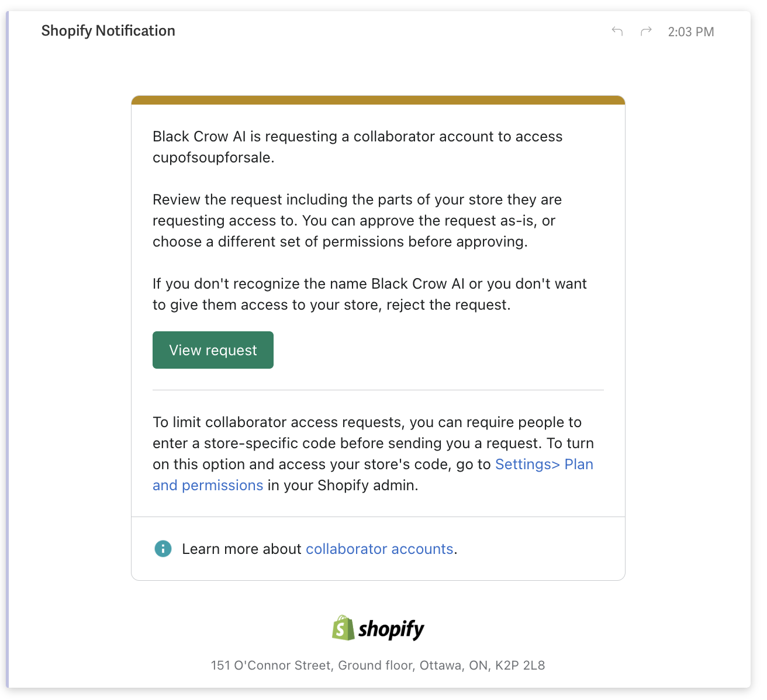Screen dimensions: 767x700
Task: Click the 2:03 PM timestamp
Action: [x=691, y=32]
